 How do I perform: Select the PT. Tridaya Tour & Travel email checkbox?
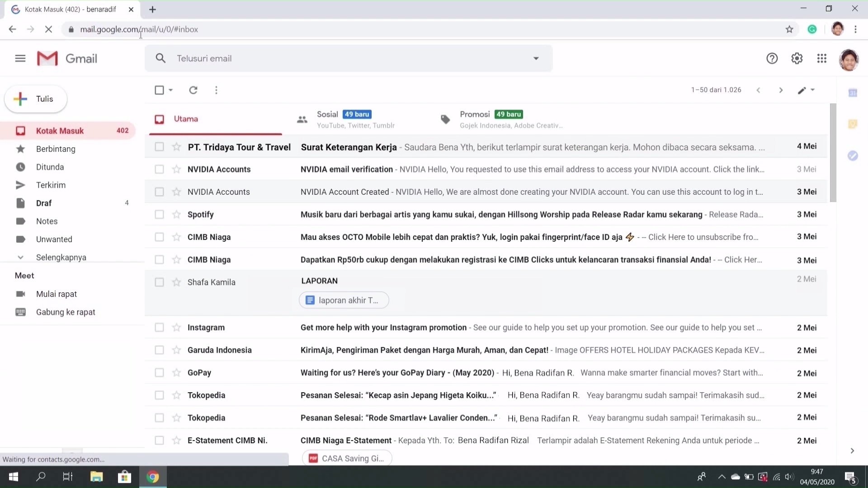tap(159, 147)
